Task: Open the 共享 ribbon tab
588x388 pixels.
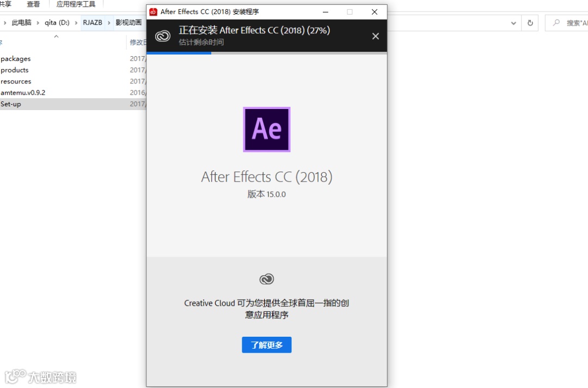Action: click(5, 4)
